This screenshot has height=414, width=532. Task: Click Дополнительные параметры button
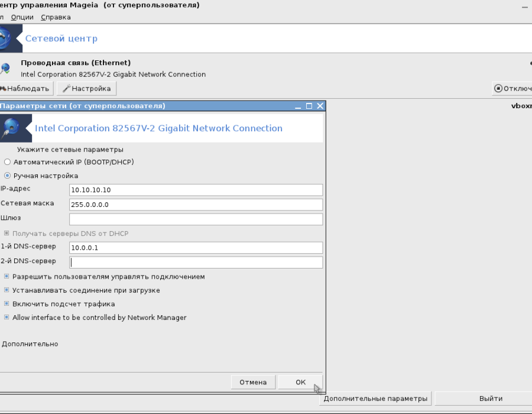375,399
